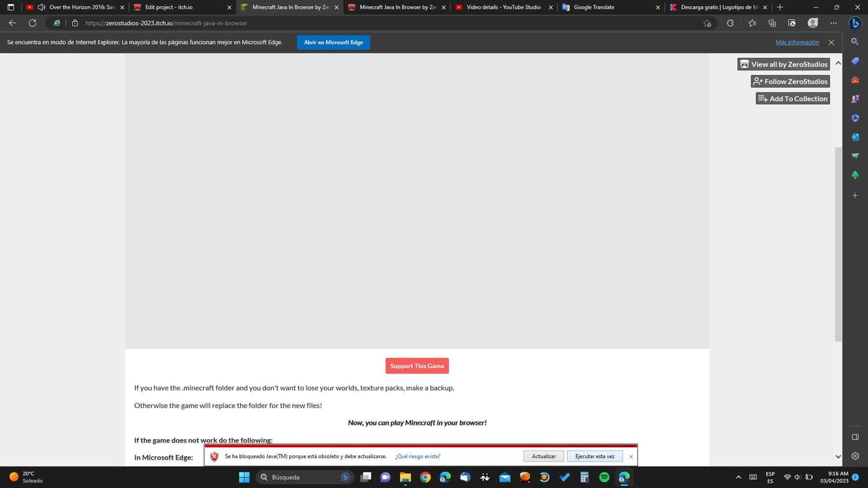This screenshot has width=868, height=488.
Task: Click the Support This Game button
Action: [x=417, y=366]
